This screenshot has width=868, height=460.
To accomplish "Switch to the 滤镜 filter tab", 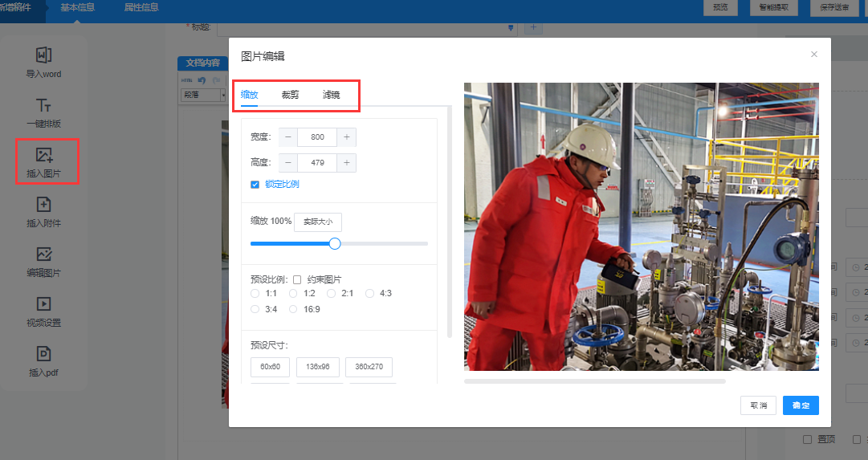I will pyautogui.click(x=331, y=95).
